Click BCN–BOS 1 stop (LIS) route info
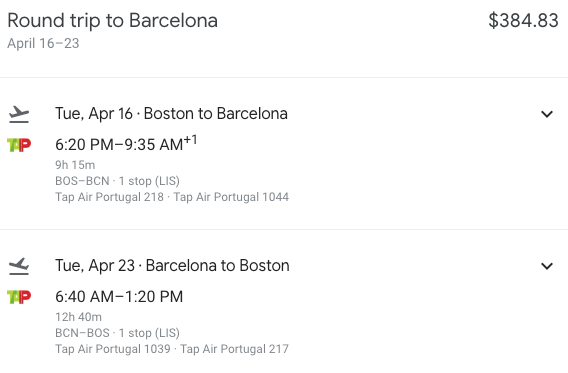Image resolution: width=568 pixels, height=373 pixels. tap(117, 333)
